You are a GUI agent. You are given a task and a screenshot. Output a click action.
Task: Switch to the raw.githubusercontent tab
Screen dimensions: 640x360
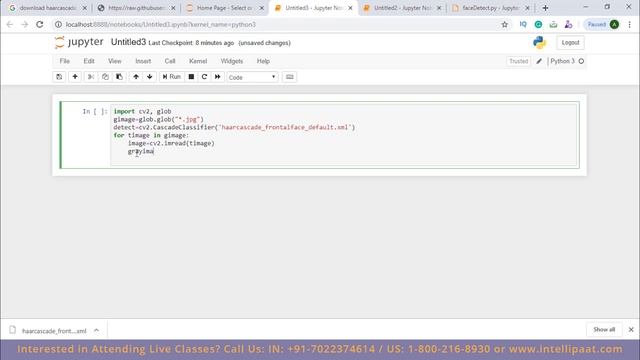pos(136,8)
